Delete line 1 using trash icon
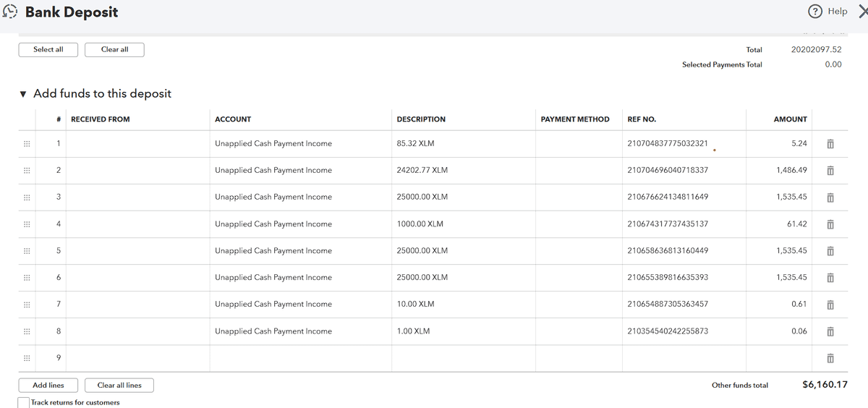Image resolution: width=868 pixels, height=408 pixels. [x=830, y=144]
